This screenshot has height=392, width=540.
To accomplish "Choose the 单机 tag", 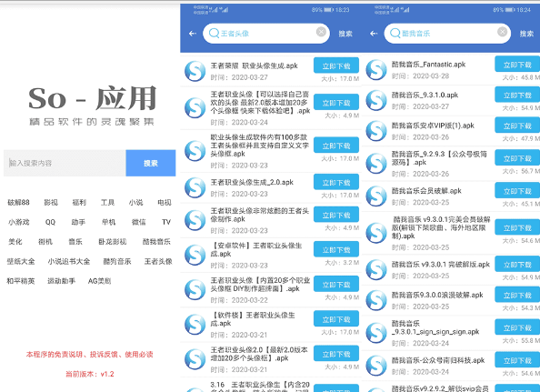I will click(108, 222).
